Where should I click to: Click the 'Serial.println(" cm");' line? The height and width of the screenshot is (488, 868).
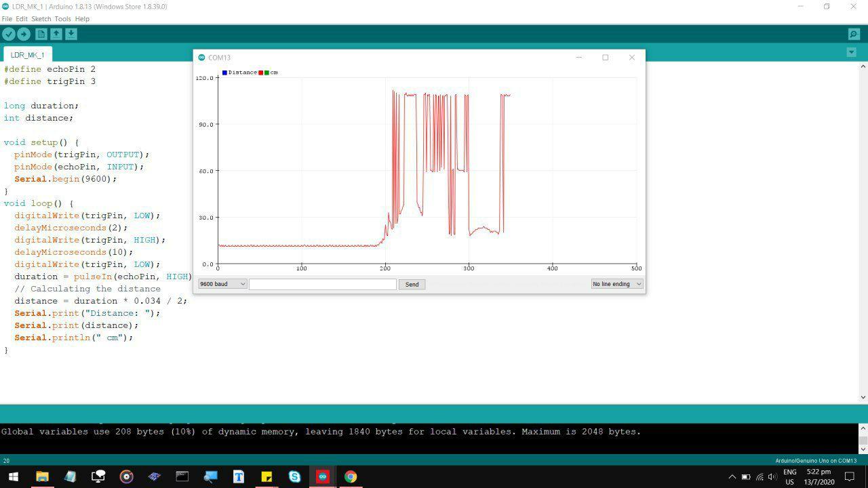point(74,338)
